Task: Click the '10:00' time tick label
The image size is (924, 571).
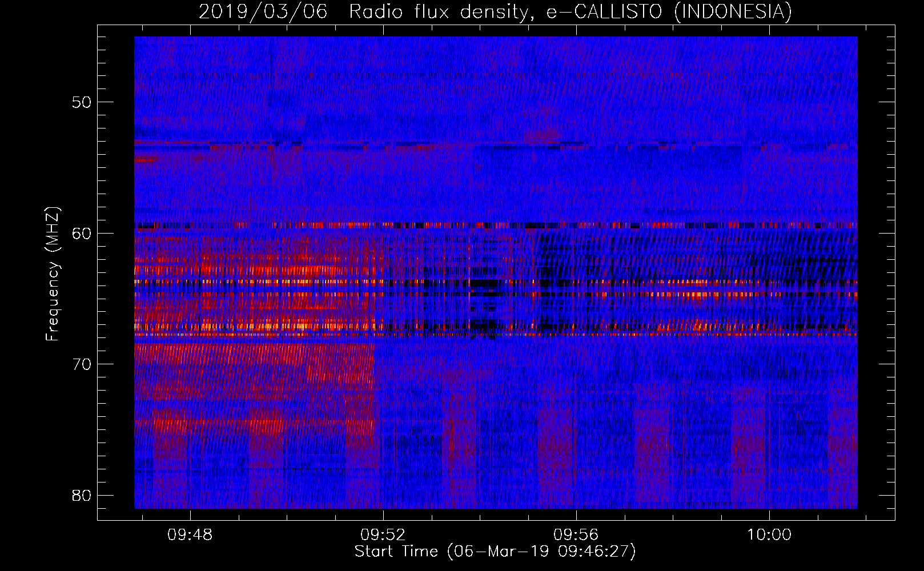Action: tap(769, 534)
